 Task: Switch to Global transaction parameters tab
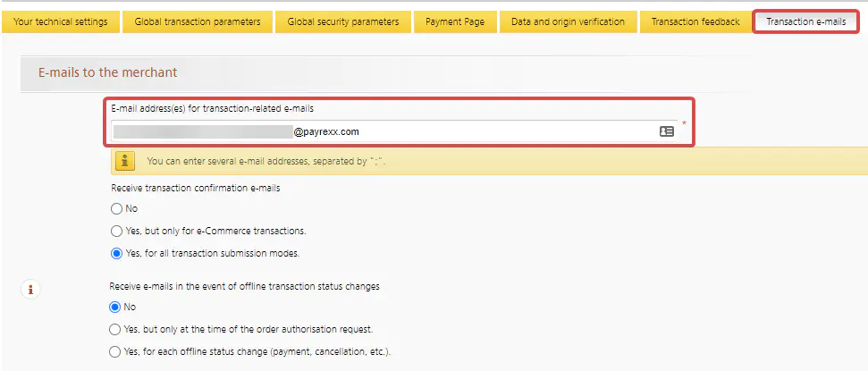[198, 21]
